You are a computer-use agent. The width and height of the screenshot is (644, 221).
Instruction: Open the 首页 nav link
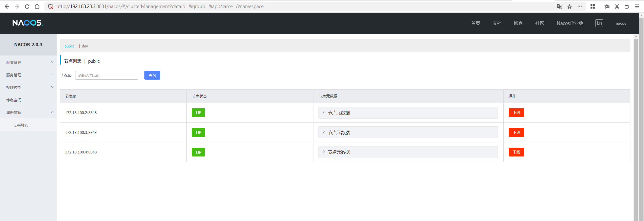(x=475, y=23)
